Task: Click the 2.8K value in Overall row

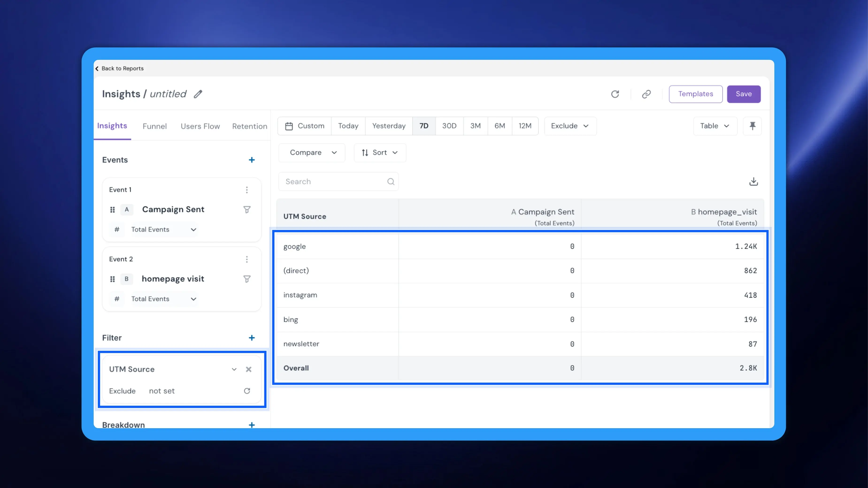Action: [x=748, y=368]
